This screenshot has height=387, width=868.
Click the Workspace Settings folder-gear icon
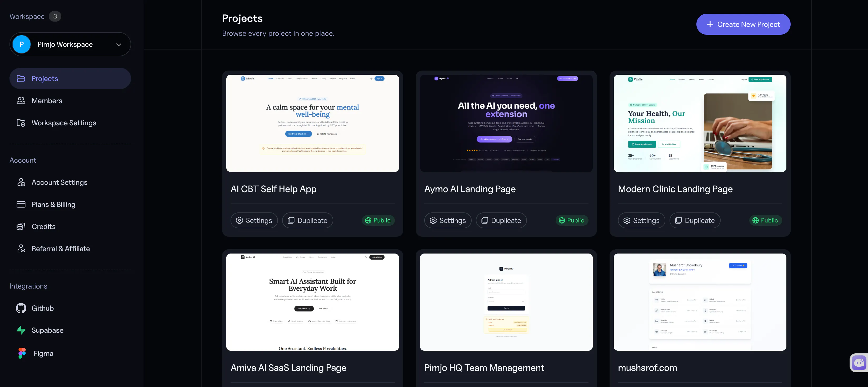click(21, 123)
